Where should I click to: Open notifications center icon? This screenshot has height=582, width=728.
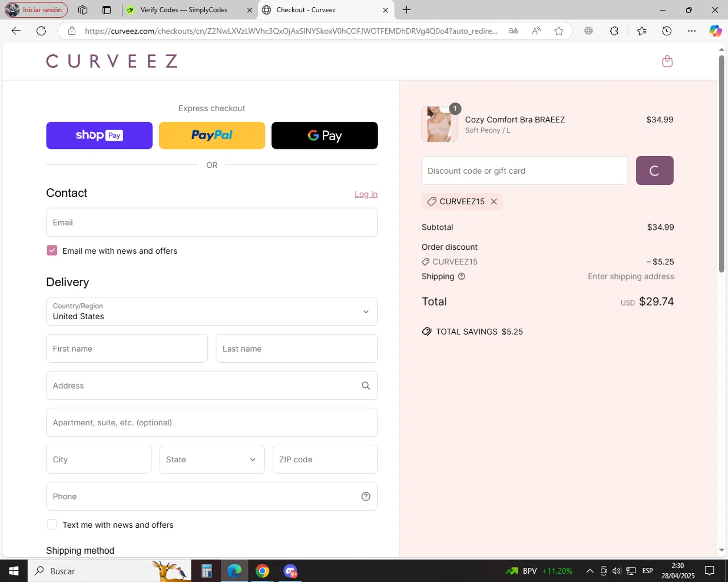point(710,571)
